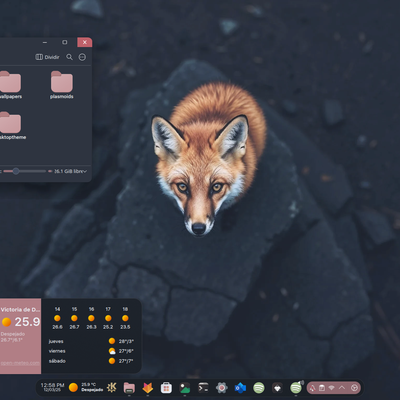Close the Dolphin window
Viewport: 400px width, 400px height.
85,42
